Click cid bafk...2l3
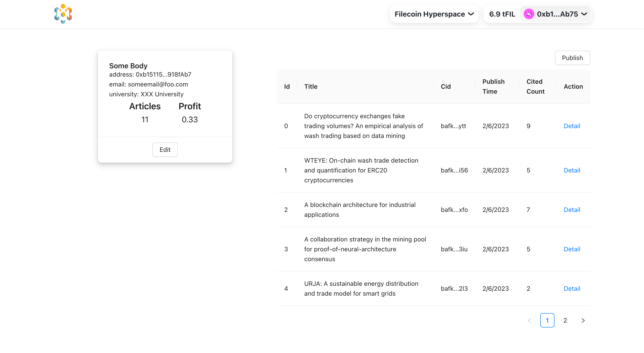 coord(454,288)
